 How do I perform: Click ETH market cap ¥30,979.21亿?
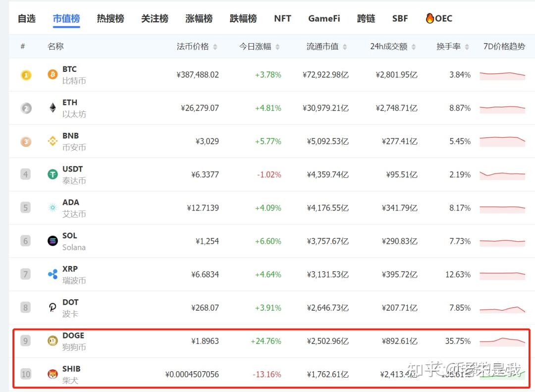[x=325, y=108]
